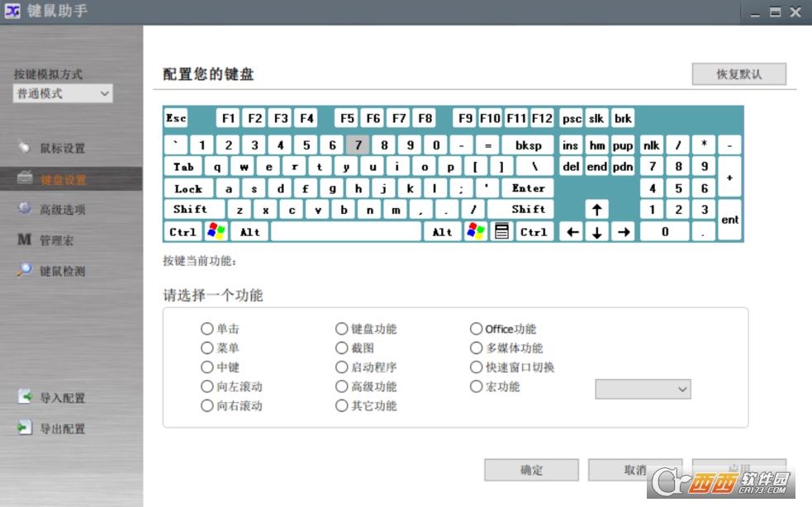Click the Tab key on virtual keyboard

pyautogui.click(x=183, y=167)
